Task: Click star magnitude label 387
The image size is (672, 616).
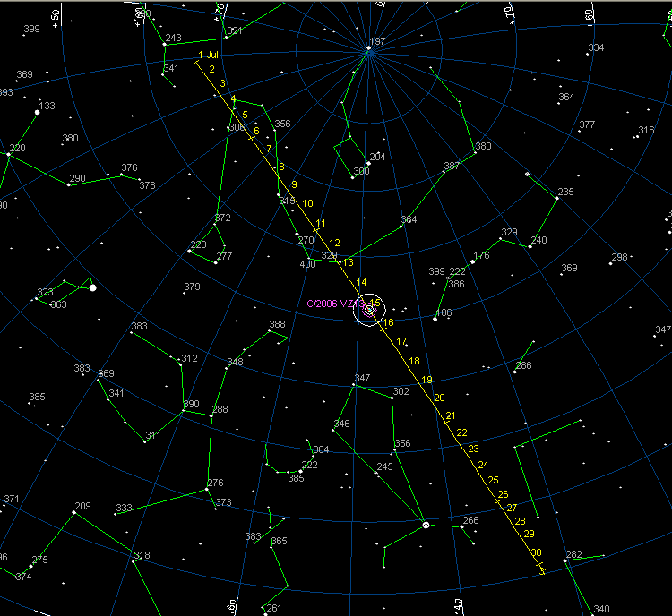Action: tap(452, 166)
